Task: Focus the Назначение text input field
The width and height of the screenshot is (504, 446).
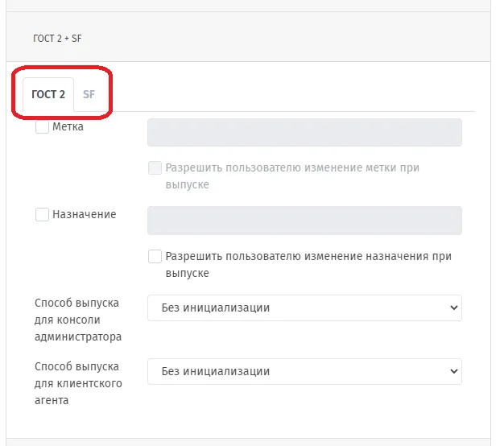Action: [x=304, y=221]
